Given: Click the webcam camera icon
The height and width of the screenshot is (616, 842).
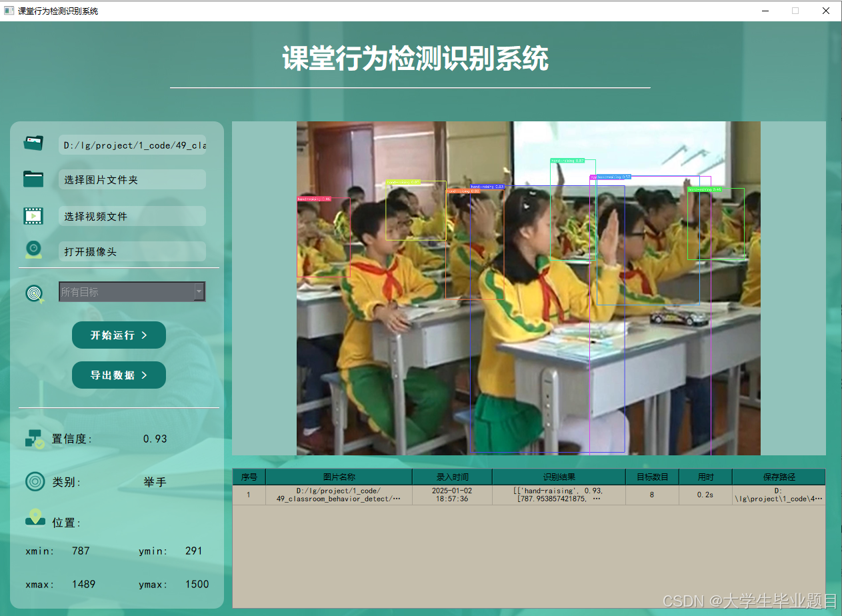Looking at the screenshot, I should click(34, 251).
